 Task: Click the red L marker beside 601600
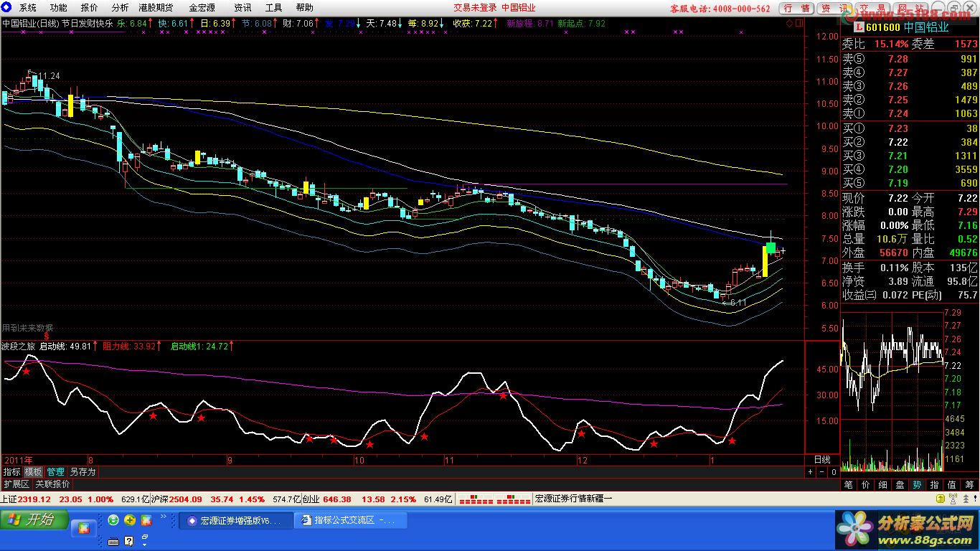point(859,27)
